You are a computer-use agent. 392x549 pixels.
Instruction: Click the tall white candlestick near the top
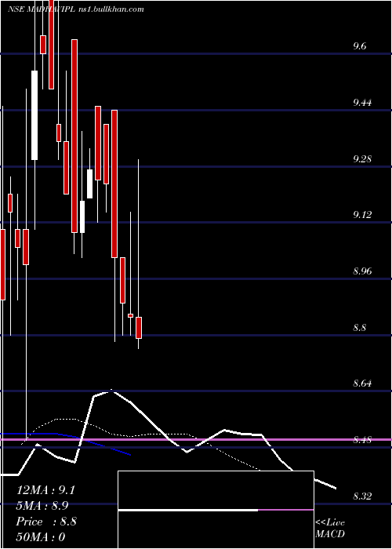(x=34, y=115)
